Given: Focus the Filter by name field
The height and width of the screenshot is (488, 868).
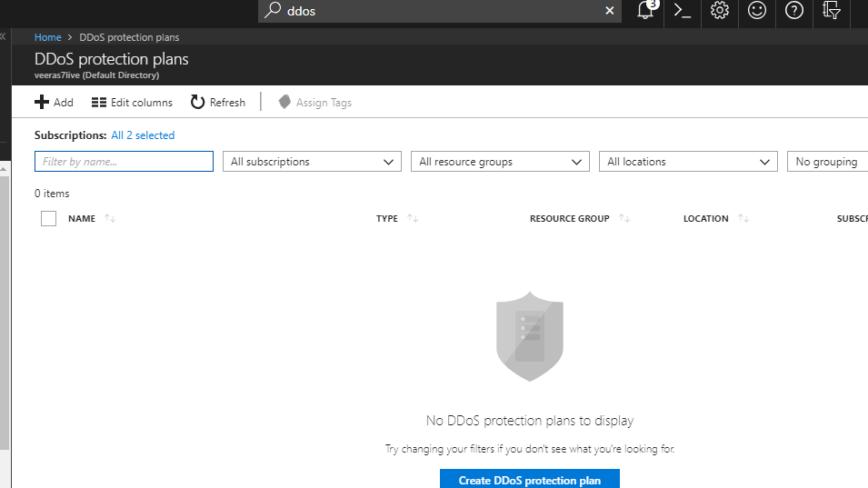Looking at the screenshot, I should pyautogui.click(x=124, y=162).
